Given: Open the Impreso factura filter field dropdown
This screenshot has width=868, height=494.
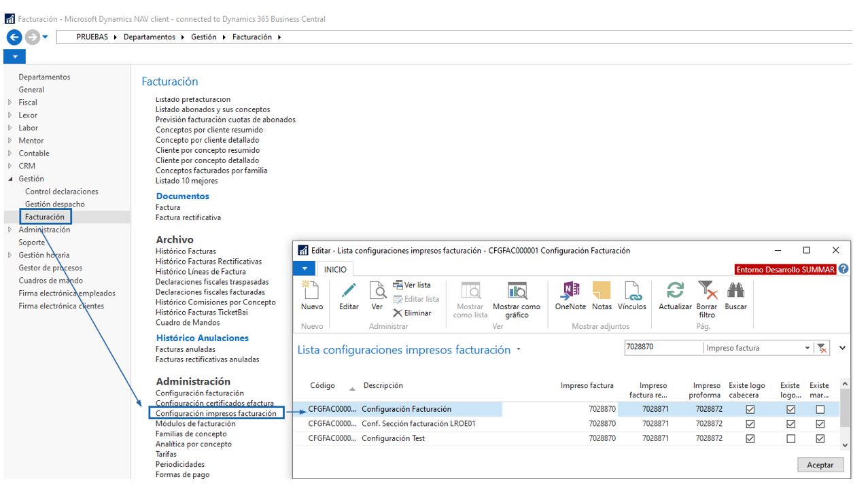Looking at the screenshot, I should coord(808,348).
